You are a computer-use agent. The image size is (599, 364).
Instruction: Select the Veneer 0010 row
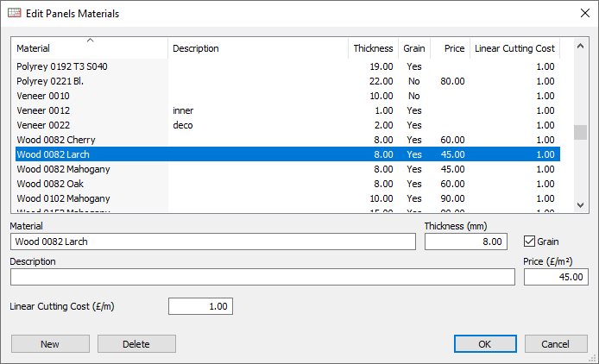287,96
